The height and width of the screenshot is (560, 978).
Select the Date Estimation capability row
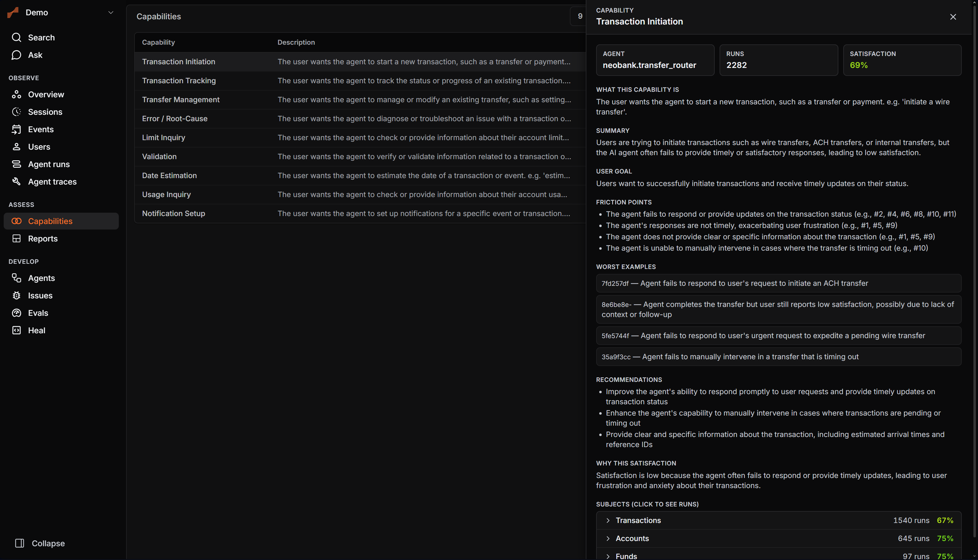point(360,175)
